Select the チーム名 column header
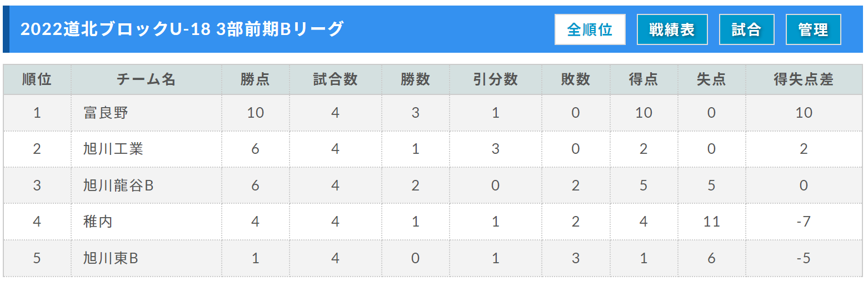868x286 pixels. (x=147, y=79)
